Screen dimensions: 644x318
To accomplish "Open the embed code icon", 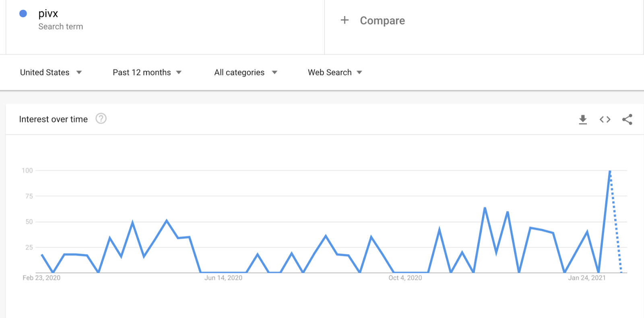I will 605,119.
